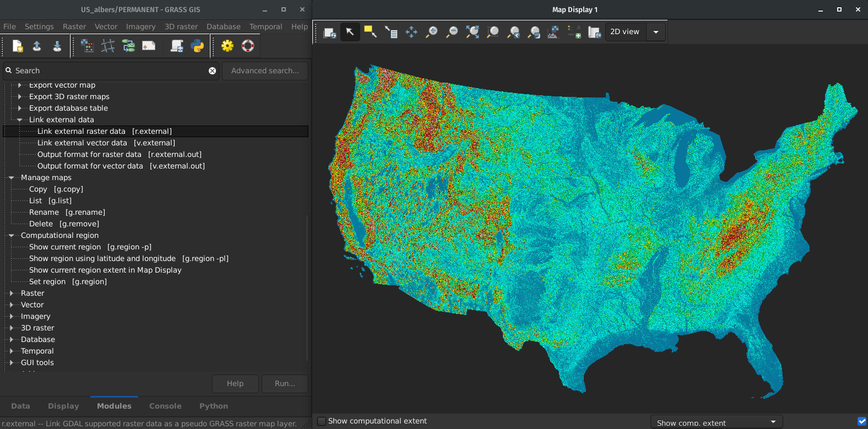Click the Analyze map icon

point(553,32)
